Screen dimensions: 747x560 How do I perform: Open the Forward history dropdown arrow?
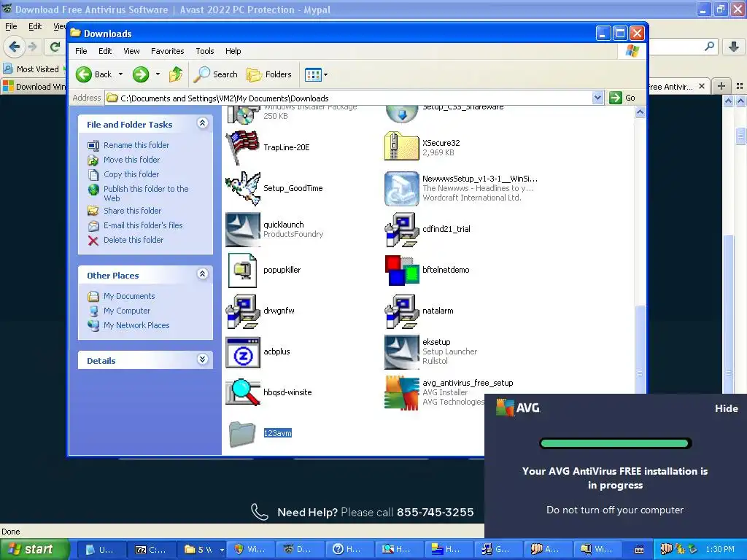coord(158,74)
